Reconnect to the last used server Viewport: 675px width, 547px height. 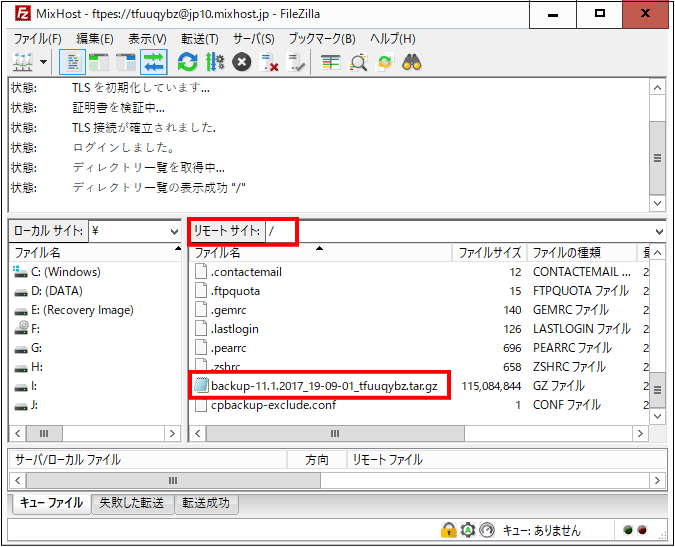point(296,62)
